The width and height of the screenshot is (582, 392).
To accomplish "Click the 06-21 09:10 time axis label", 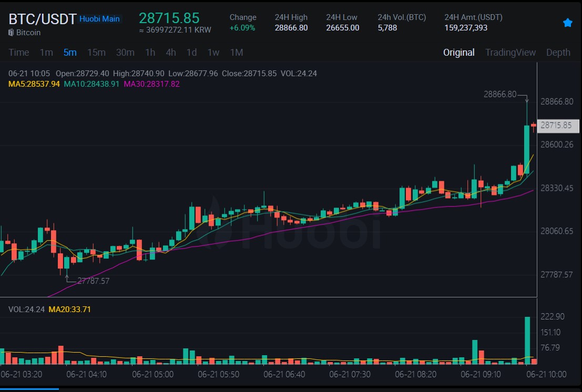I will pyautogui.click(x=481, y=375).
